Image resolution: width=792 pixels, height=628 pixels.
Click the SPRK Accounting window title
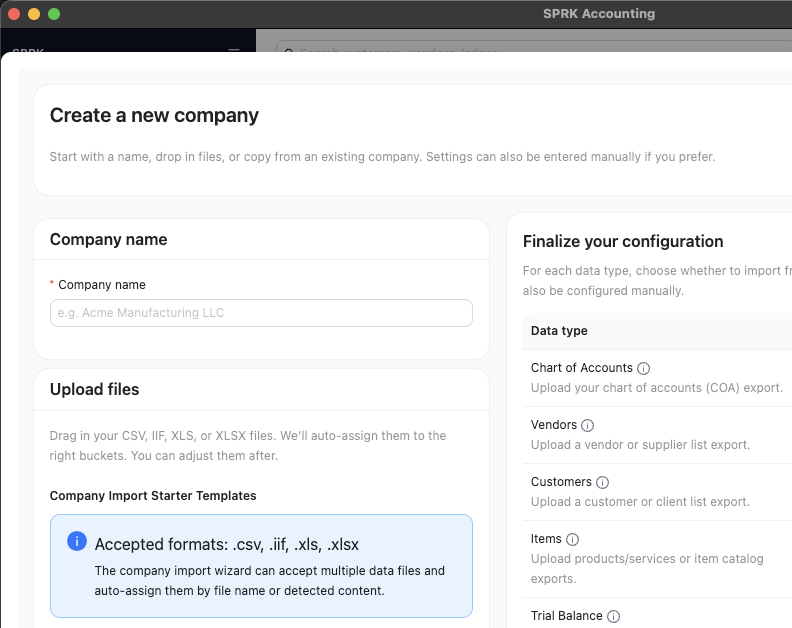tap(599, 14)
